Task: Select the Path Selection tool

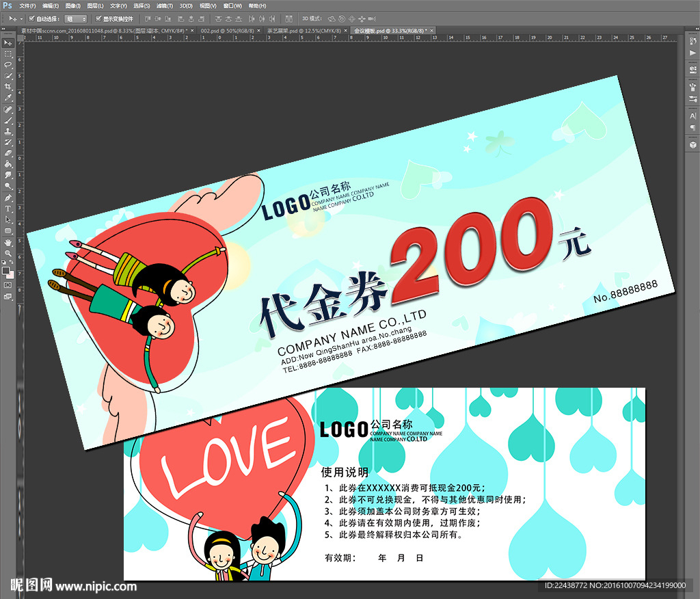Action: (8, 219)
